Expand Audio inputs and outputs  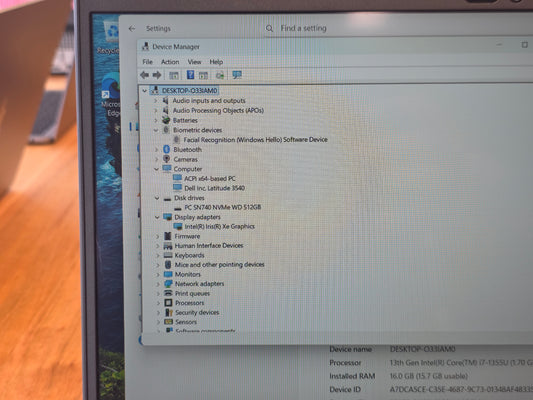pos(156,101)
